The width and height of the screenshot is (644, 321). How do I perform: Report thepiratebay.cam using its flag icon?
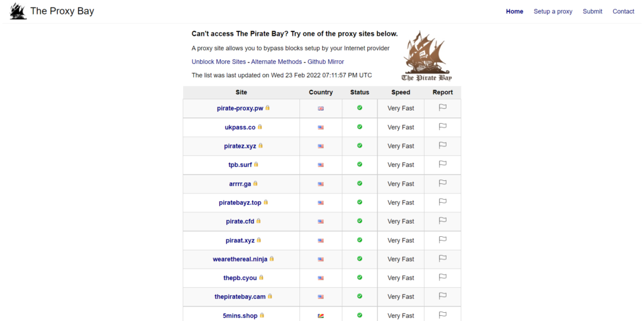(x=442, y=296)
